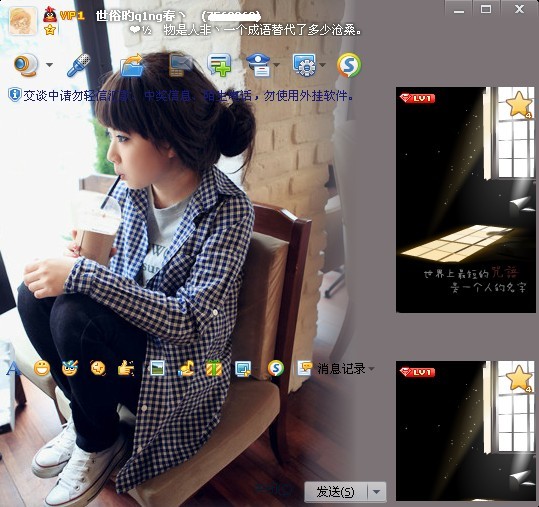Click the gold star on the lower QQ show
Image resolution: width=539 pixels, height=507 pixels.
[519, 378]
